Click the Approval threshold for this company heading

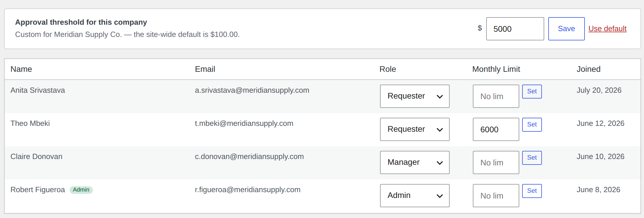click(81, 22)
